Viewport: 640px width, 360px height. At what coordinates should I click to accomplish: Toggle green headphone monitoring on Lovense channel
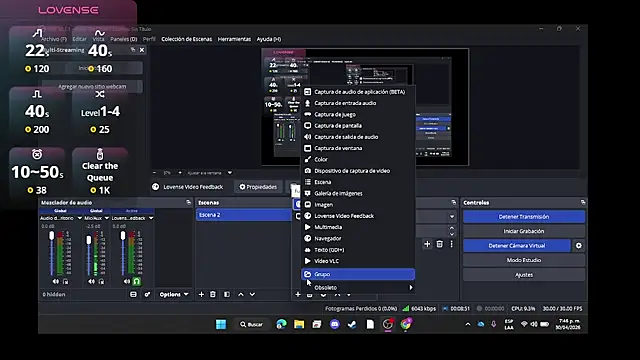pyautogui.click(x=137, y=281)
